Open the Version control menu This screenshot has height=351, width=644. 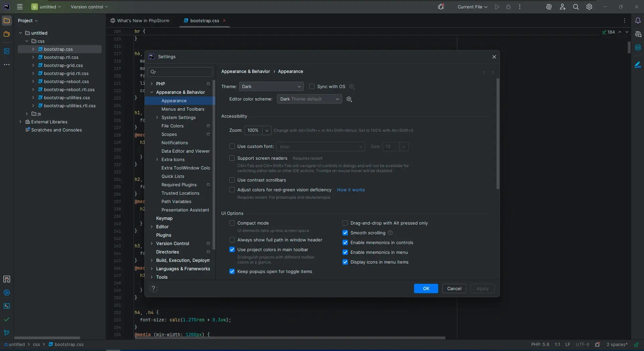(89, 7)
